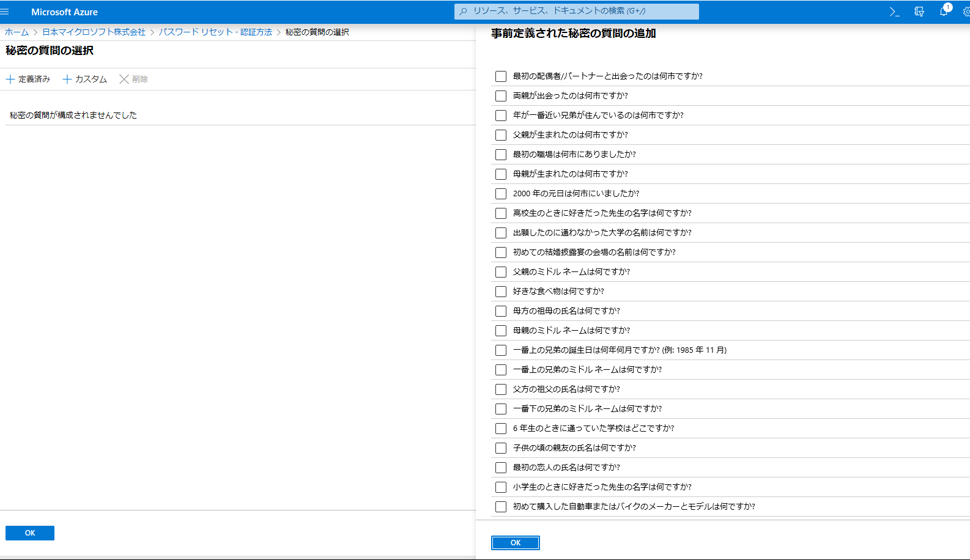Screen dimensions: 970x560
Task: Check 両親が出会ったのは何市ですか?
Action: click(501, 96)
